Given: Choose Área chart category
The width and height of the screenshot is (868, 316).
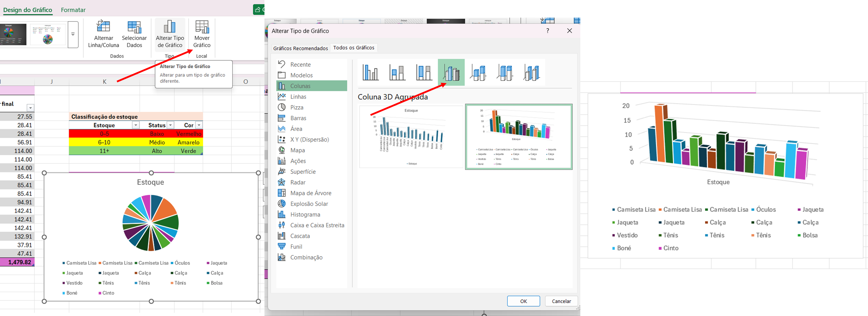Looking at the screenshot, I should (312, 129).
